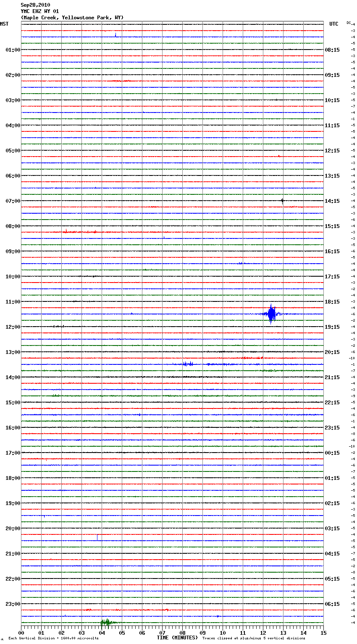This screenshot has height=644, width=357.
Task: Click the large blue seismic event near minute 12
Action: (271, 314)
